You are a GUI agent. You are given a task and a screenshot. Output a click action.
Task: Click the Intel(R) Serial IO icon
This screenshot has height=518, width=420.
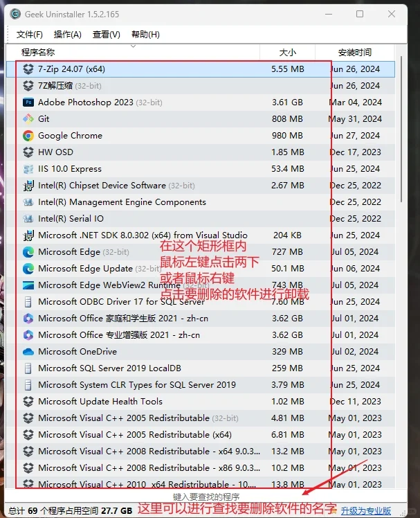(x=28, y=219)
